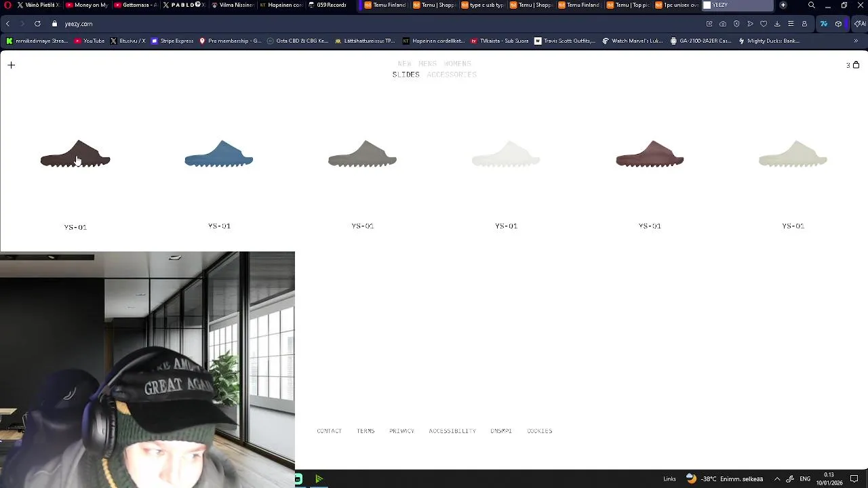Open the blue YS-01 slide product
This screenshot has height=488, width=868.
219,154
